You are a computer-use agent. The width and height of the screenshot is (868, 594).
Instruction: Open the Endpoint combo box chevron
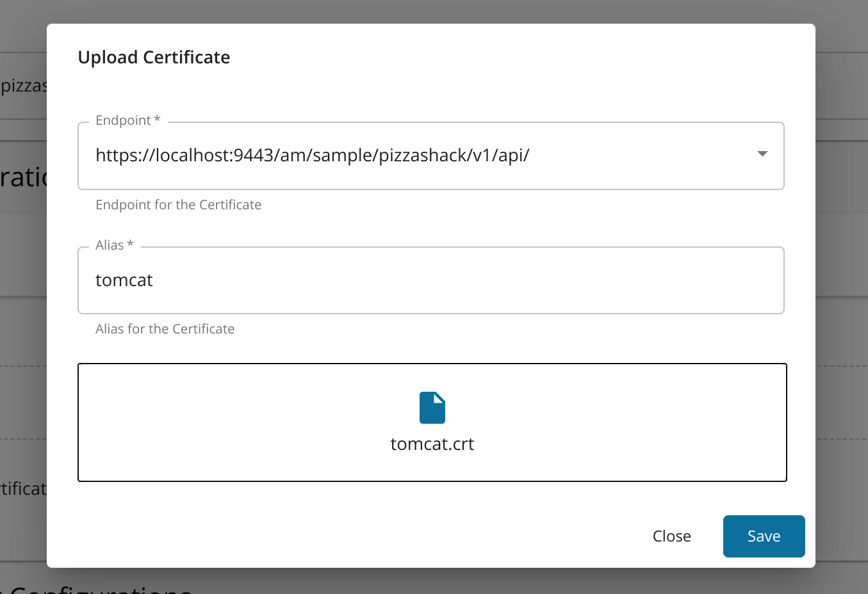click(762, 154)
